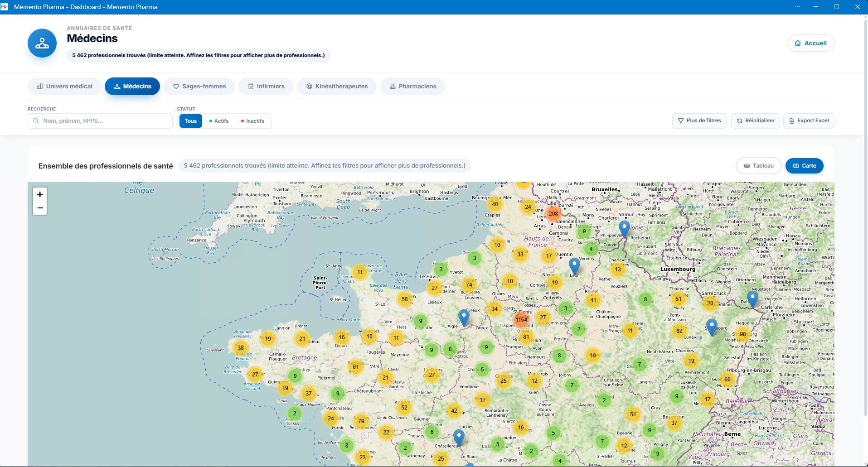Maximize the Memento Pharma window
Screen dimensions: 868x467
(x=837, y=7)
